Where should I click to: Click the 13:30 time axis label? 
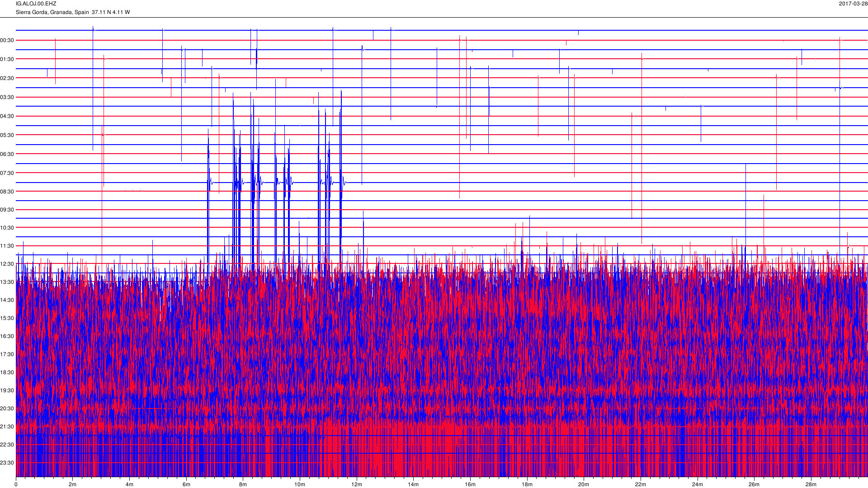pos(7,282)
